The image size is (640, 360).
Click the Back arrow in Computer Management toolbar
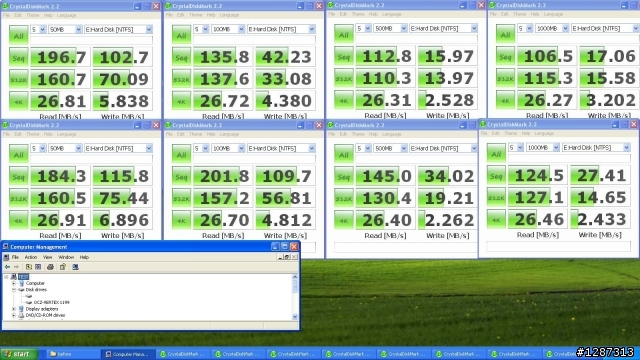click(x=7, y=267)
